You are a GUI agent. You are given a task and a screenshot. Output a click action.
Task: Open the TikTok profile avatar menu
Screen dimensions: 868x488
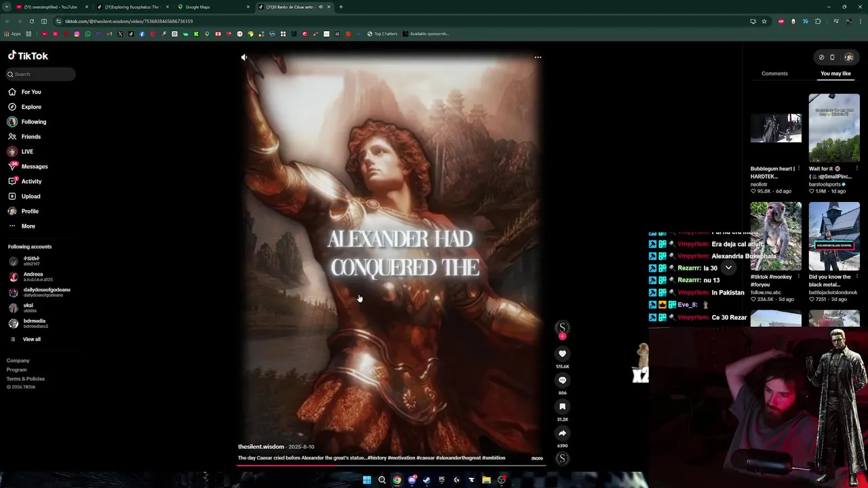coord(848,58)
